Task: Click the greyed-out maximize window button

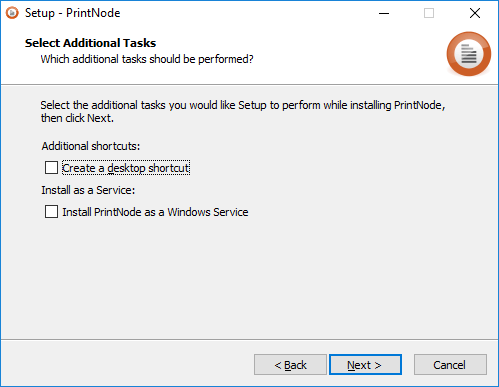Action: (429, 13)
